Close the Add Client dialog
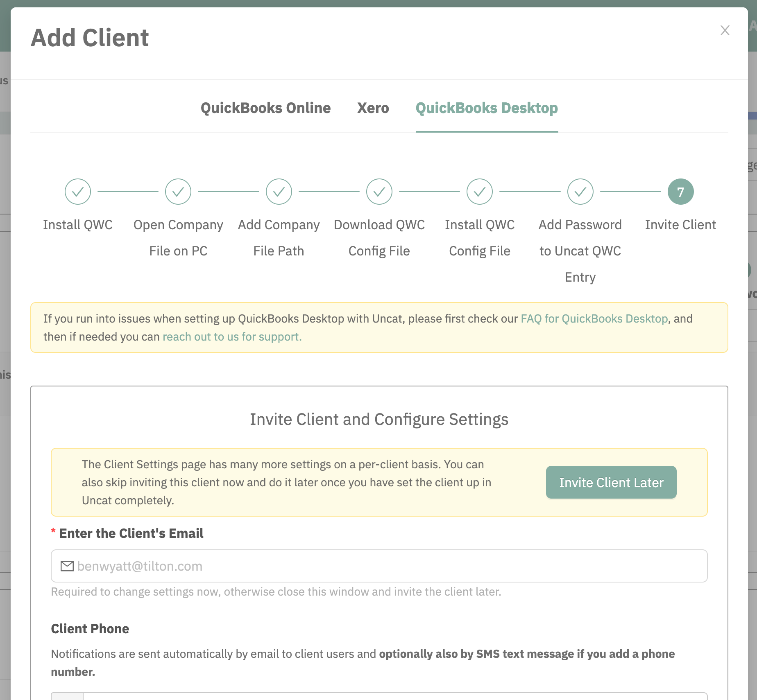 [x=725, y=30]
